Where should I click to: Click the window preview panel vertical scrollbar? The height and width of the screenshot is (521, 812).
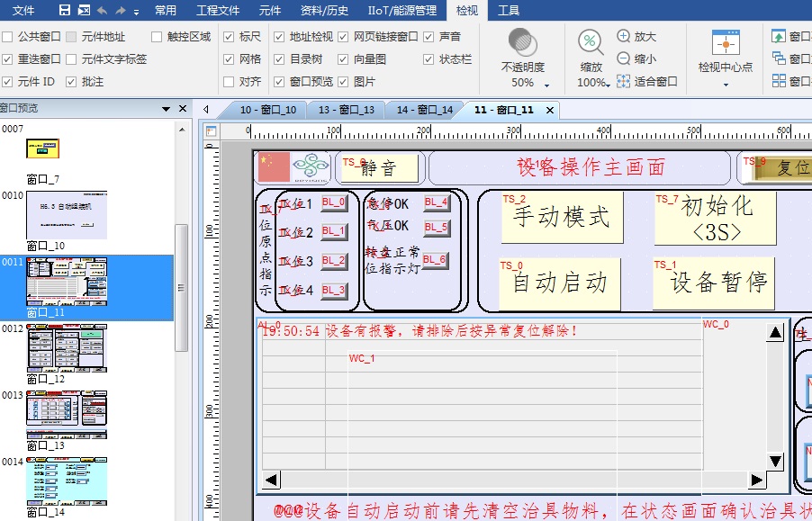(x=181, y=288)
